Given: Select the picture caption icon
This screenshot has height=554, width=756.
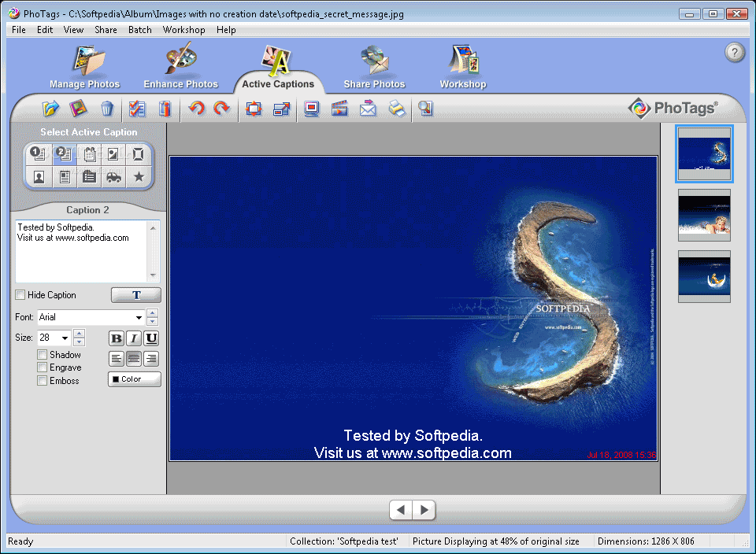Looking at the screenshot, I should pos(113,154).
